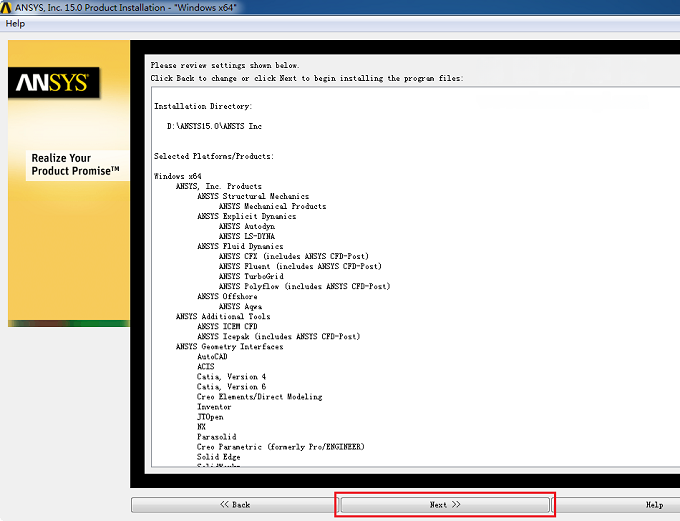
Task: Click 'ANSYS Fluid Dynamics' entry
Action: [x=240, y=246]
